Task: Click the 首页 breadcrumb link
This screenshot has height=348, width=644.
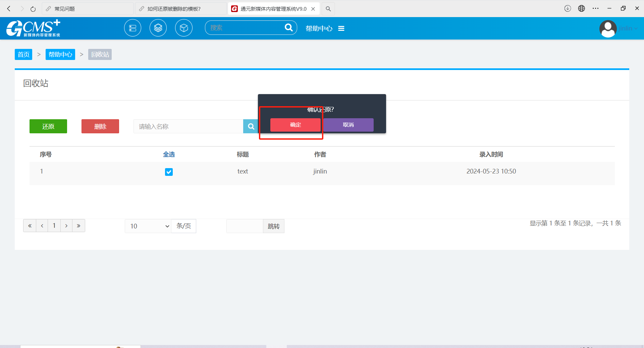Action: point(23,55)
